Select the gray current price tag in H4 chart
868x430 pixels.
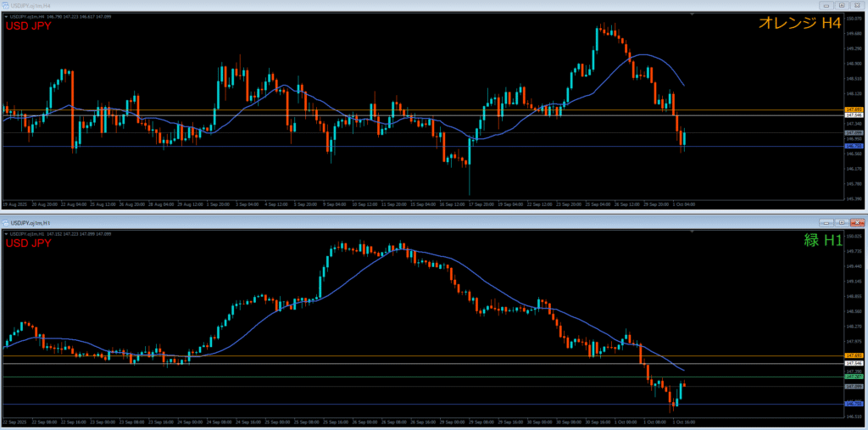click(x=854, y=133)
